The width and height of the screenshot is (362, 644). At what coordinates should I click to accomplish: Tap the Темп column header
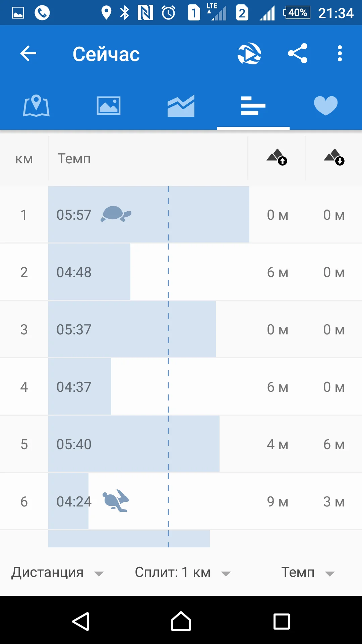pos(74,159)
